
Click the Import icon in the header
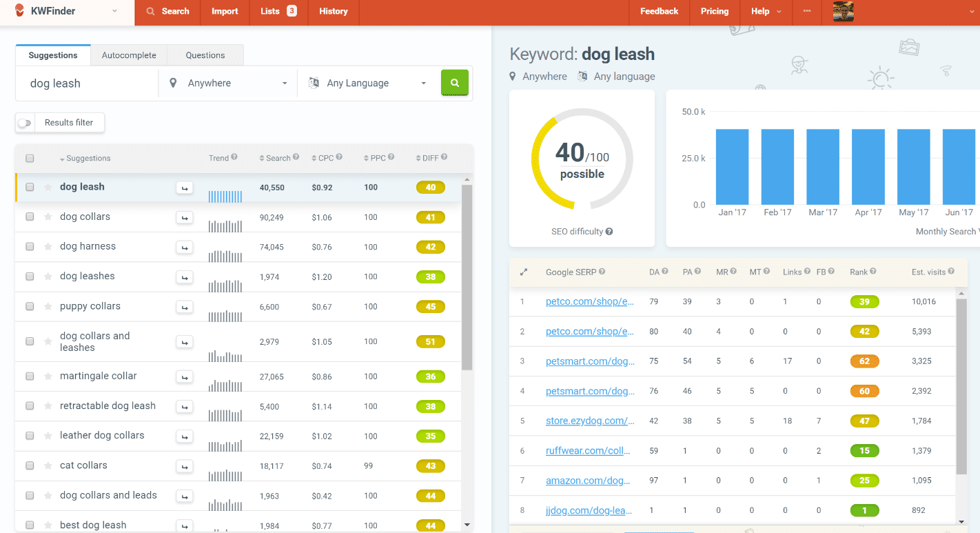coord(225,12)
